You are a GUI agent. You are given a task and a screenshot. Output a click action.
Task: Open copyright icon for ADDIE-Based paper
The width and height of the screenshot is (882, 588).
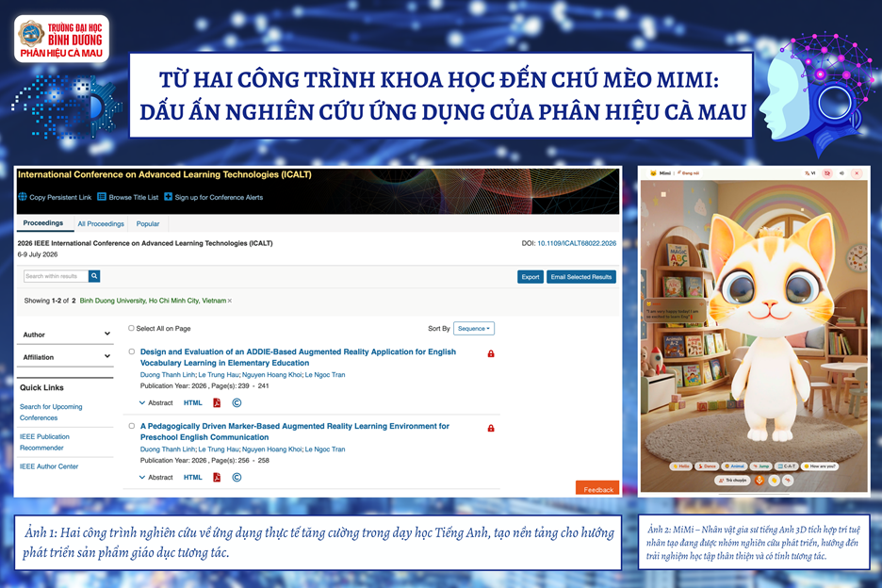[237, 403]
